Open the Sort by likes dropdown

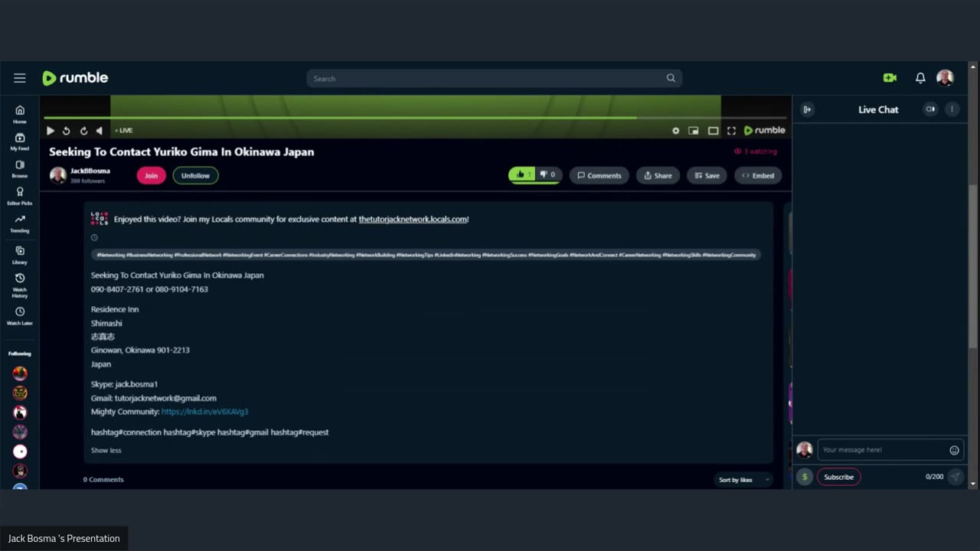click(743, 480)
